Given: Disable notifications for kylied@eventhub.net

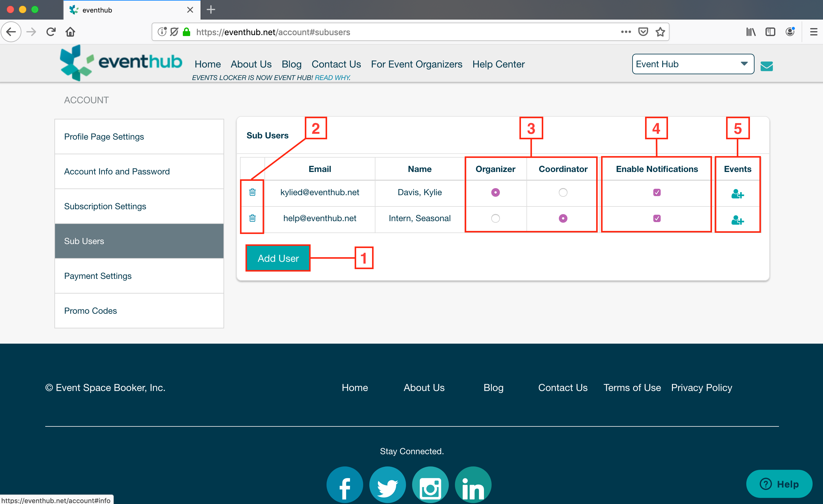Looking at the screenshot, I should [657, 192].
